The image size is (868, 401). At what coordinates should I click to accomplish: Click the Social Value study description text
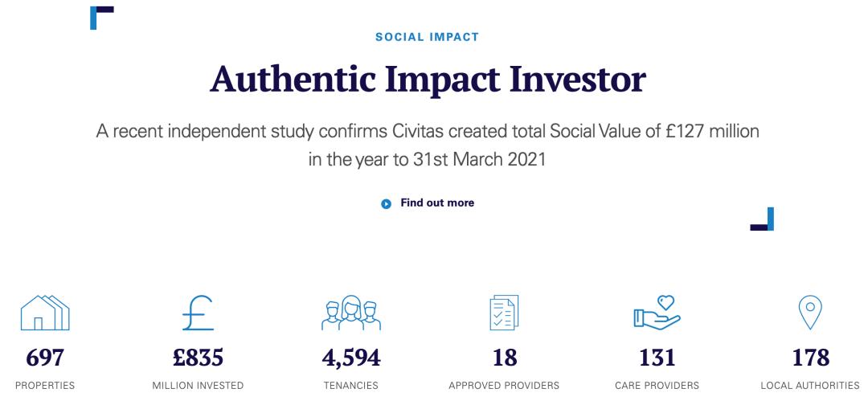pos(428,145)
